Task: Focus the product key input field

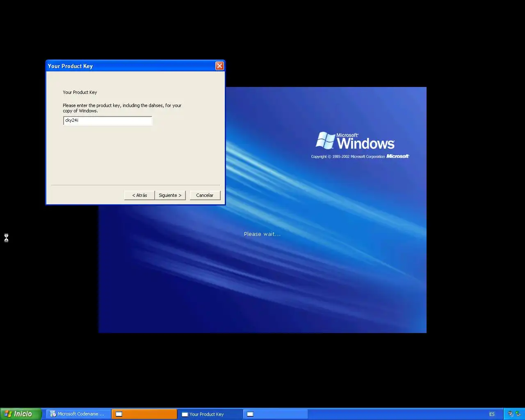Action: tap(107, 121)
